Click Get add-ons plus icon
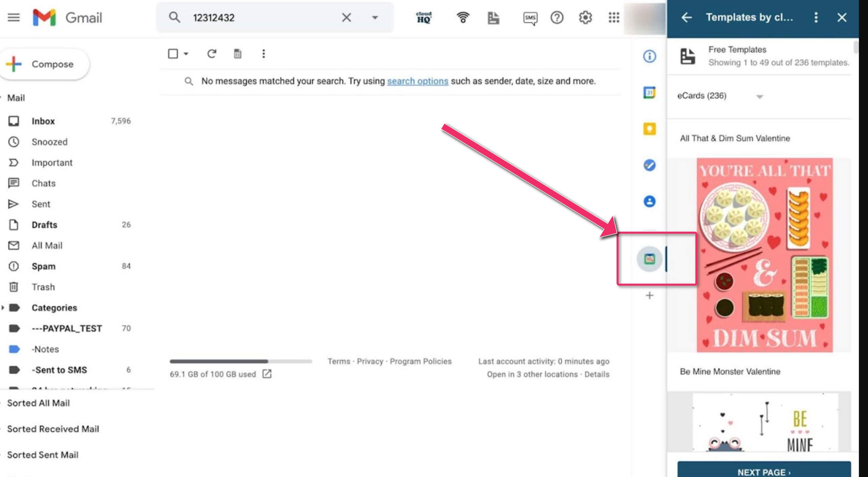The width and height of the screenshot is (868, 477). [649, 296]
